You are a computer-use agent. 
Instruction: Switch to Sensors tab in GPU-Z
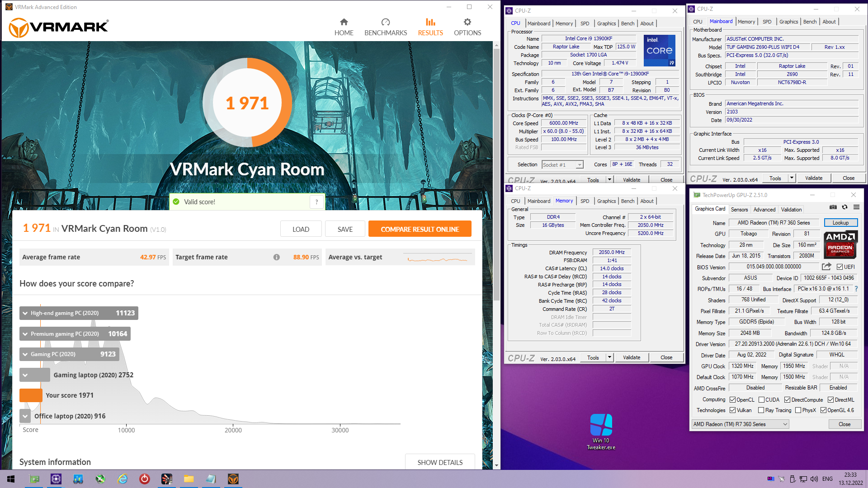point(739,210)
